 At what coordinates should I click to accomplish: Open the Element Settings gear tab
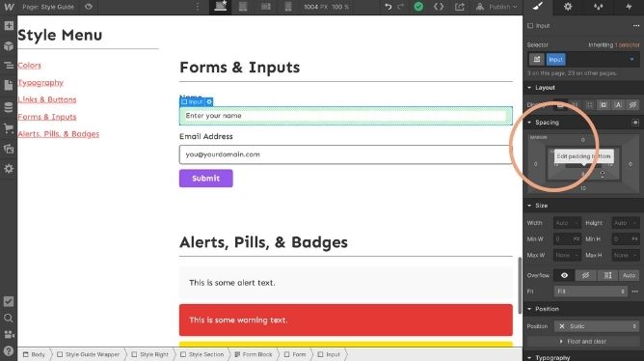(568, 7)
